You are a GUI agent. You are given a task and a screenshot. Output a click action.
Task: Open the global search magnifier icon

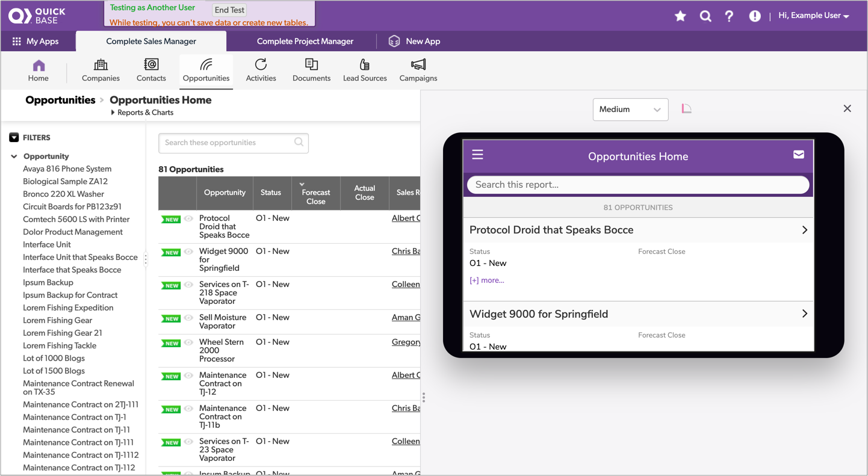tap(705, 16)
